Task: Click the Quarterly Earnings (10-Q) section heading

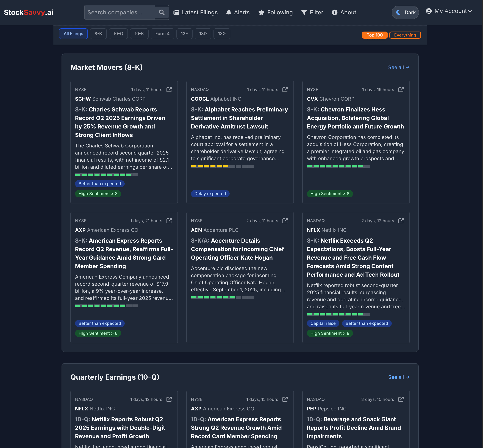Action: (115, 377)
